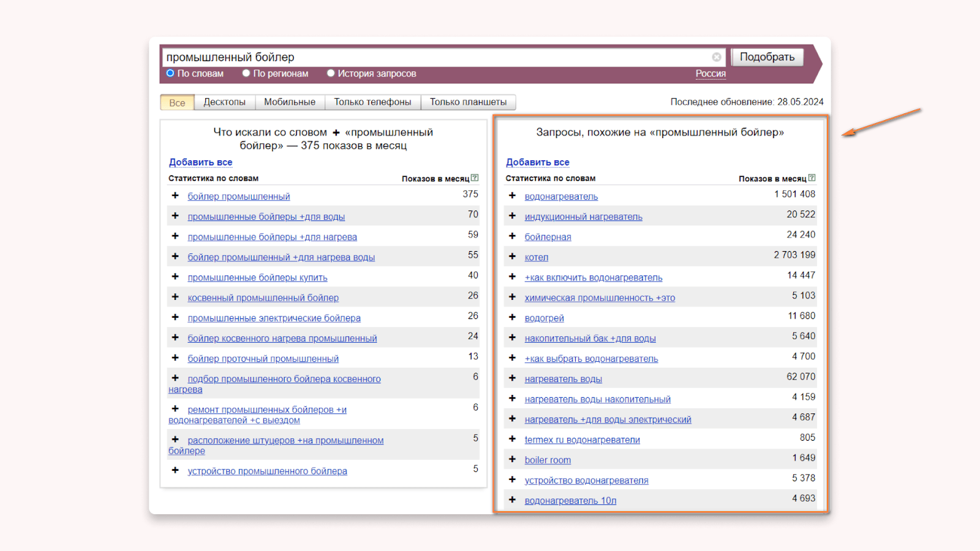Click the plus for 'нагреватель +для воды электрический'
Screen dimensions: 980x551
tap(512, 418)
